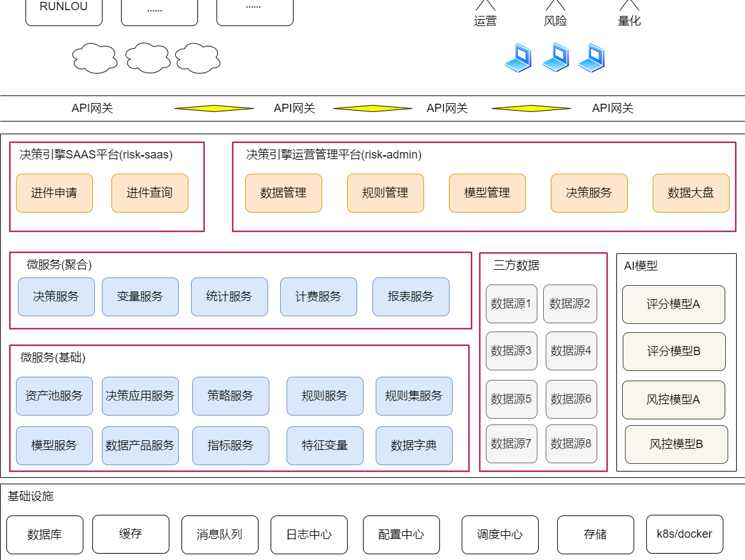Image resolution: width=745 pixels, height=560 pixels.
Task: Click the 统计服务 block
Action: [x=229, y=297]
